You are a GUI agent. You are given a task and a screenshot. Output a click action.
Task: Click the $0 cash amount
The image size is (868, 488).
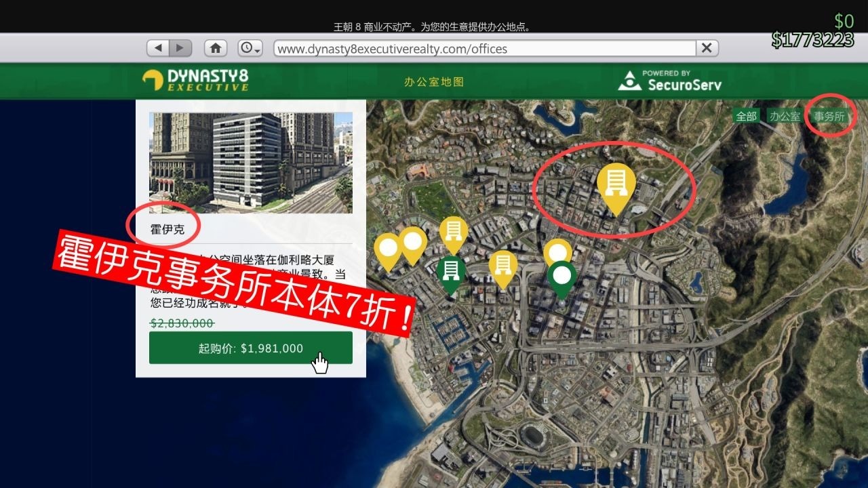click(844, 20)
